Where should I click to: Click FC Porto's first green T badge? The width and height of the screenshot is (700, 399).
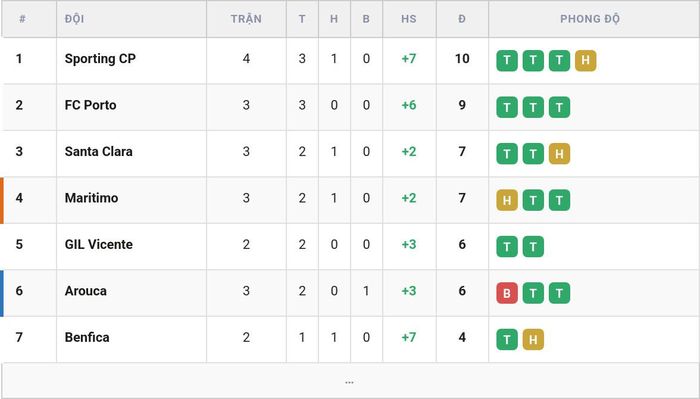click(507, 107)
